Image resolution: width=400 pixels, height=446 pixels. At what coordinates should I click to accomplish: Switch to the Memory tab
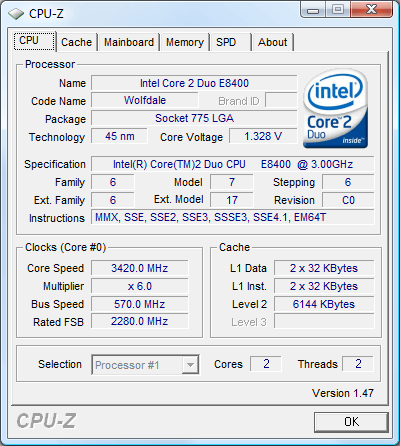[185, 42]
